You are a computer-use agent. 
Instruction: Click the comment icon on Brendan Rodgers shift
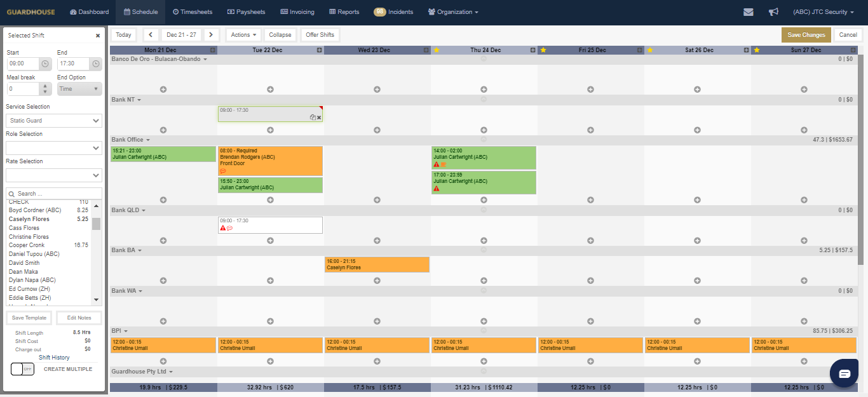coord(223,171)
